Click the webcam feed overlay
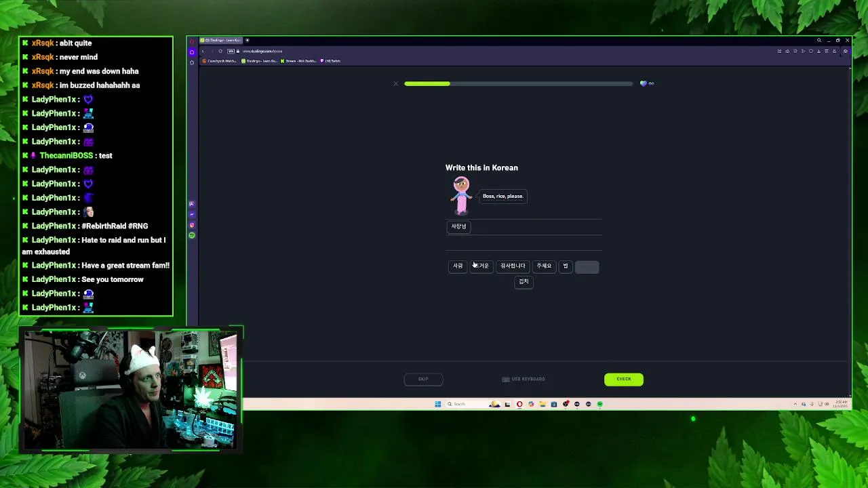Viewport: 868px width, 488px height. click(130, 390)
